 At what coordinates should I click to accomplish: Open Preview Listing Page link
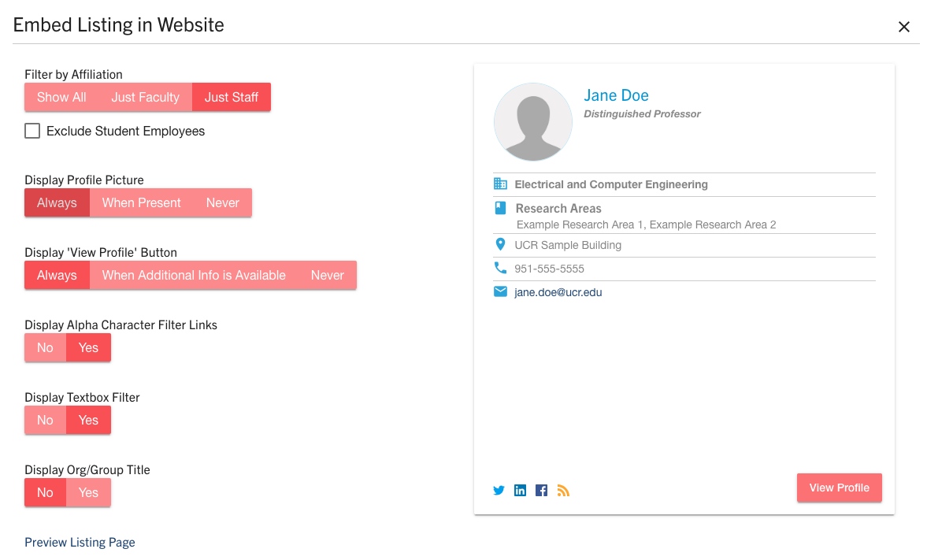80,543
